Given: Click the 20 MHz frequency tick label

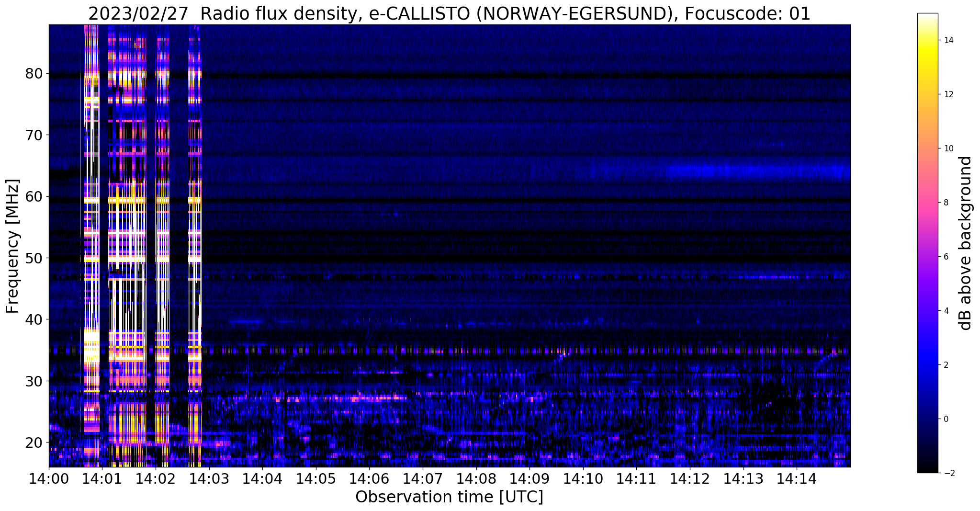Looking at the screenshot, I should coord(34,443).
